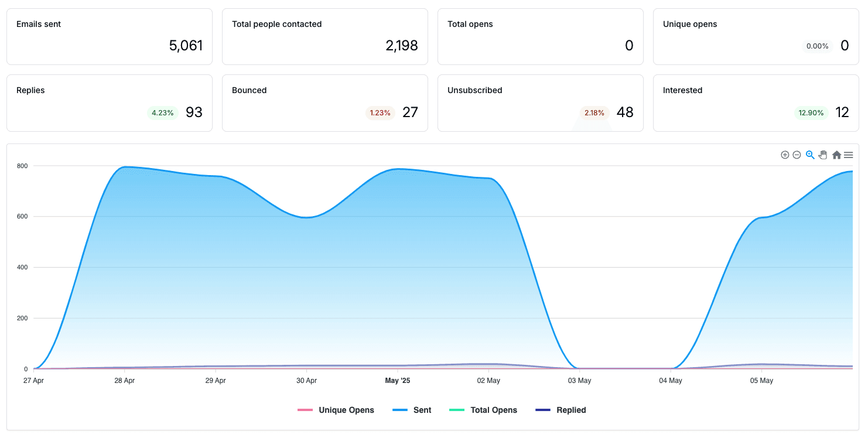This screenshot has height=438, width=868.
Task: Click the 400 y-axis label
Action: [x=22, y=268]
